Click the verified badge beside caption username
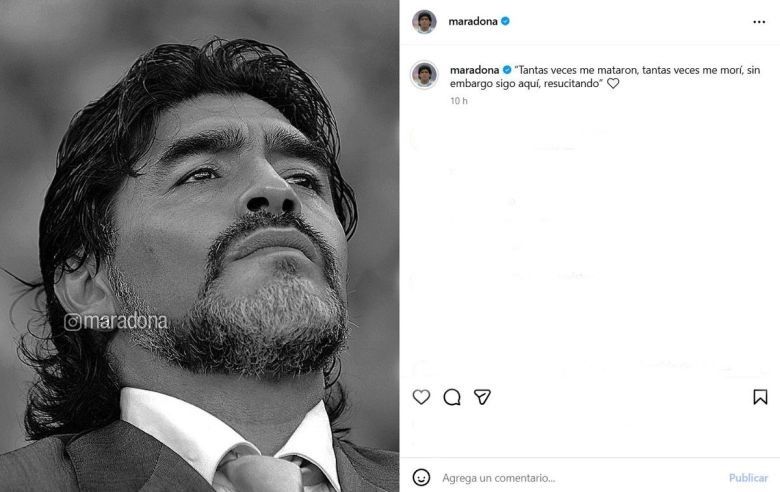 click(507, 70)
